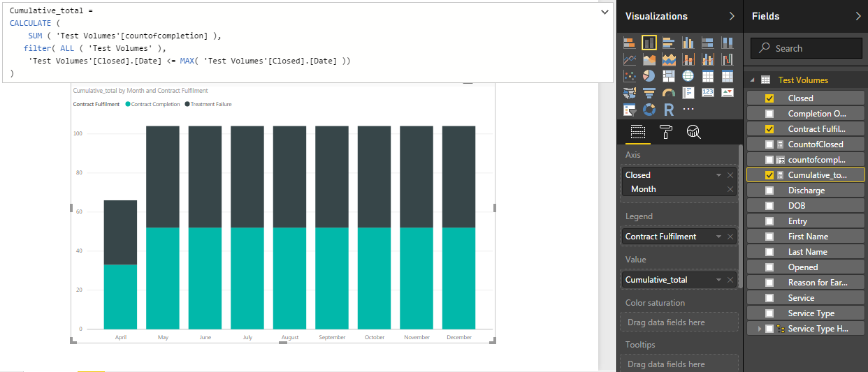Select the Stacked bar chart visualization
Viewport: 868px width, 372px height.
click(x=630, y=43)
